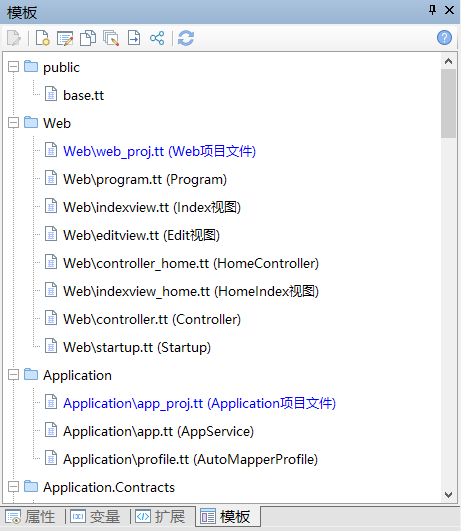Click the new template file icon
Screen dimensions: 461x531
43,38
